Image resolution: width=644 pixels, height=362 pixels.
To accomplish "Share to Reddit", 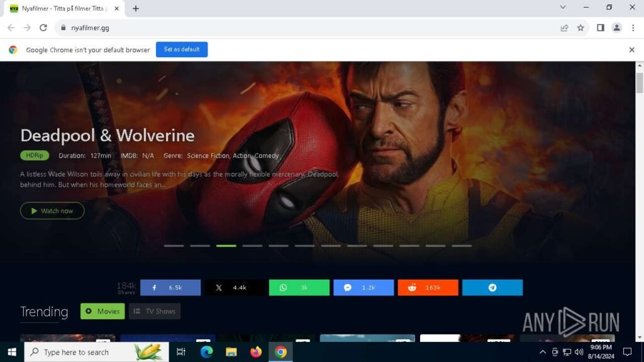I will point(428,287).
